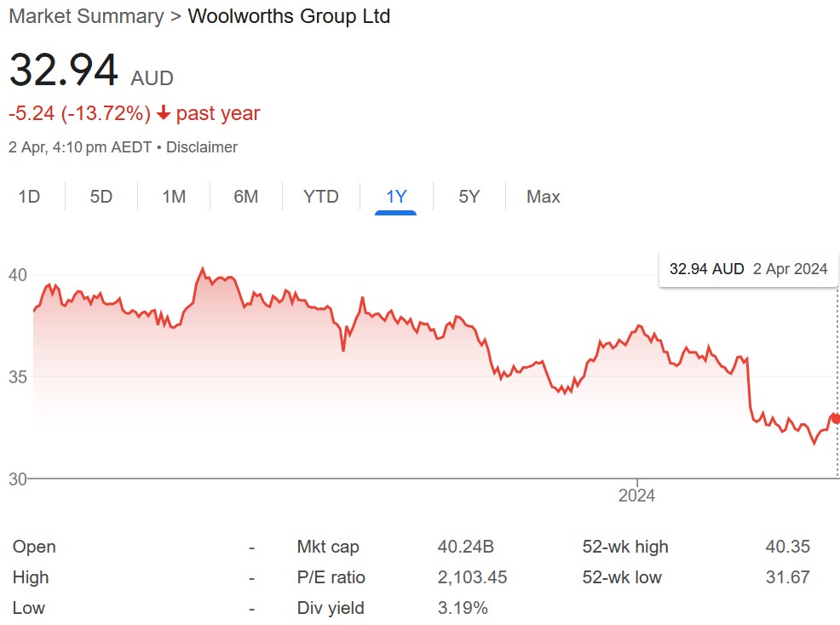Viewport: 840px width, 625px height.
Task: Click the 52-wk low label
Action: 622,577
